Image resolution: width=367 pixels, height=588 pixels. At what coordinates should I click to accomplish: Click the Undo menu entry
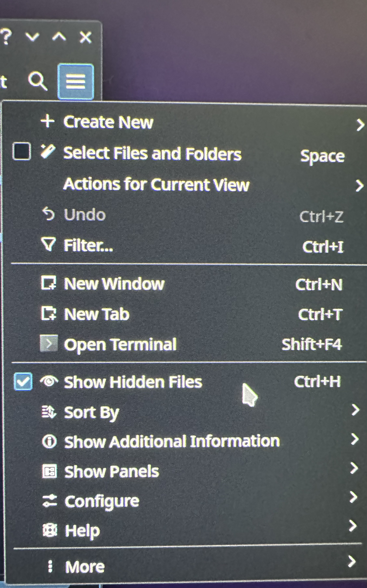(x=85, y=215)
